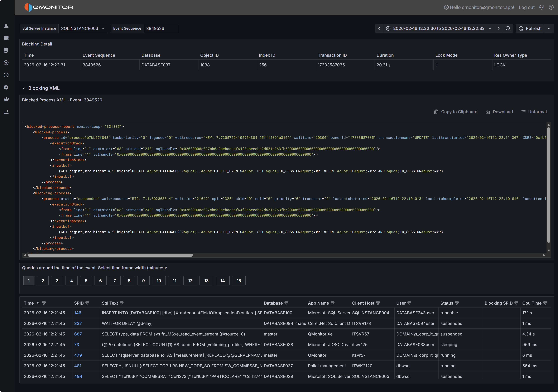Filter the SPID column

point(87,303)
